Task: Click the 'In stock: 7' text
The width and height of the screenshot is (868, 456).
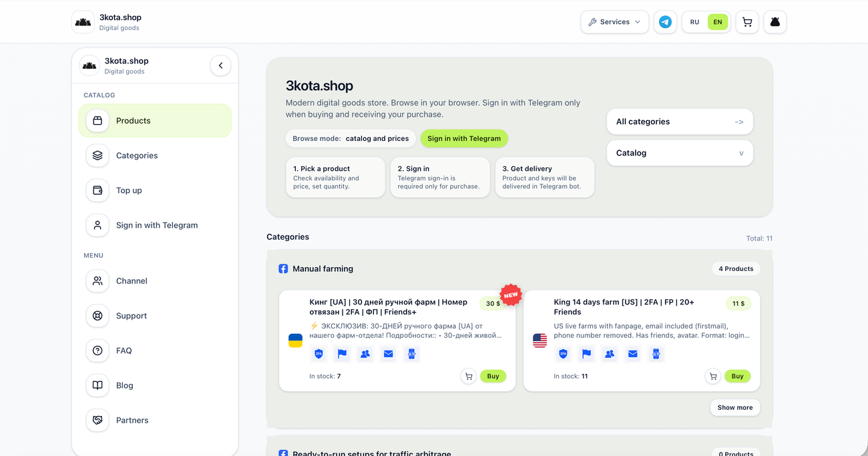Action: 325,376
